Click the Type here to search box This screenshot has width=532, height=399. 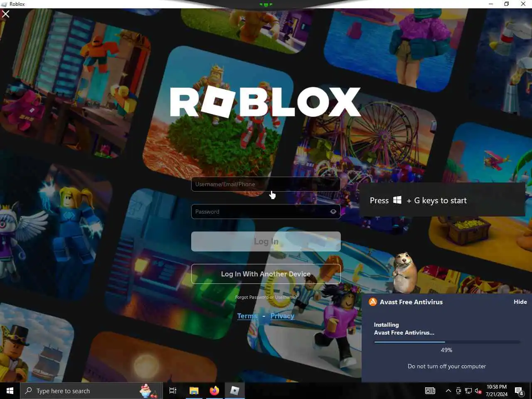91,391
